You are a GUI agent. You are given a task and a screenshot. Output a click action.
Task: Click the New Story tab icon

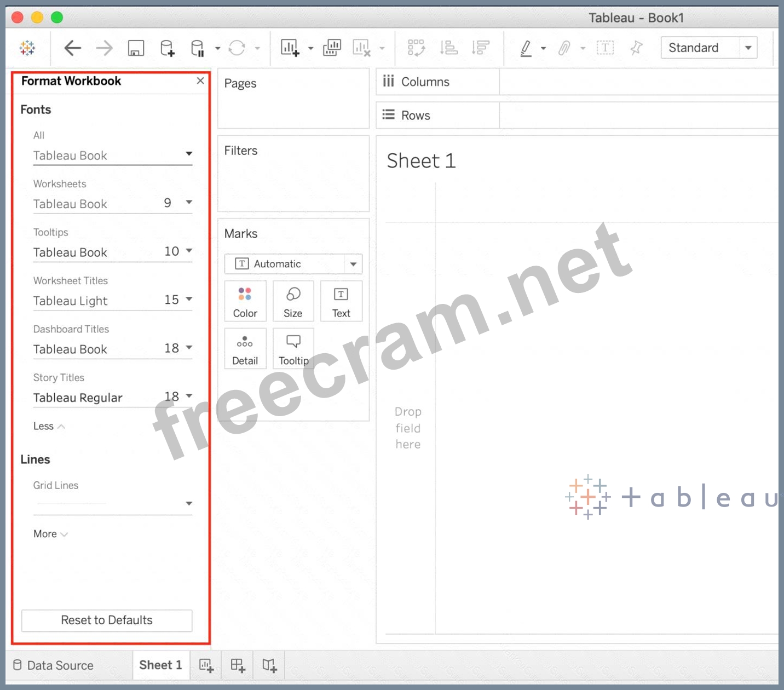(x=269, y=665)
